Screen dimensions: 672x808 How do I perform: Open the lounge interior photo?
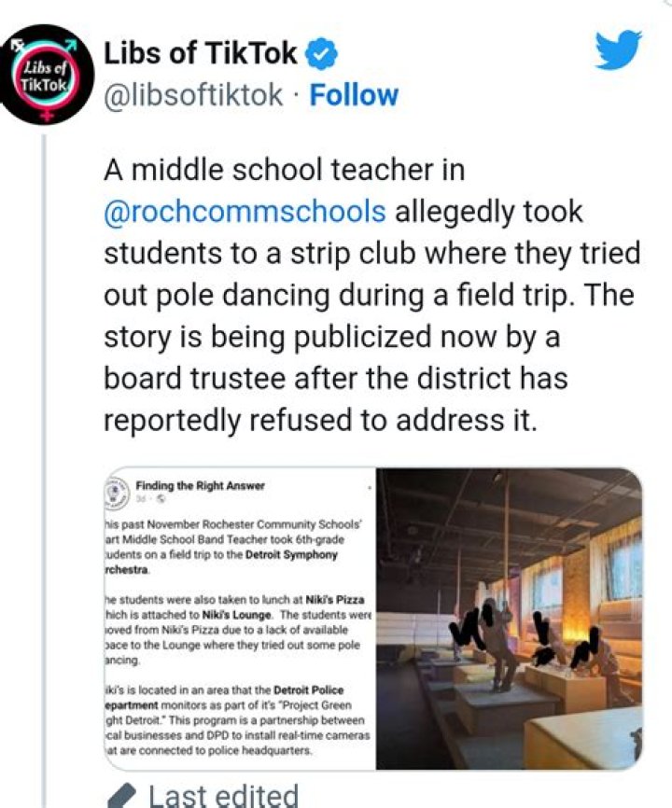click(x=510, y=620)
